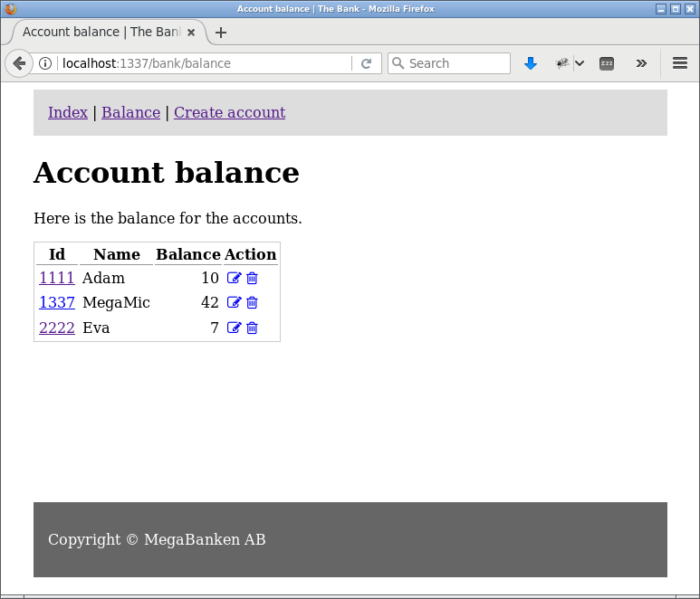Screen dimensions: 700x599
Task: Open a new browser tab
Action: point(221,33)
